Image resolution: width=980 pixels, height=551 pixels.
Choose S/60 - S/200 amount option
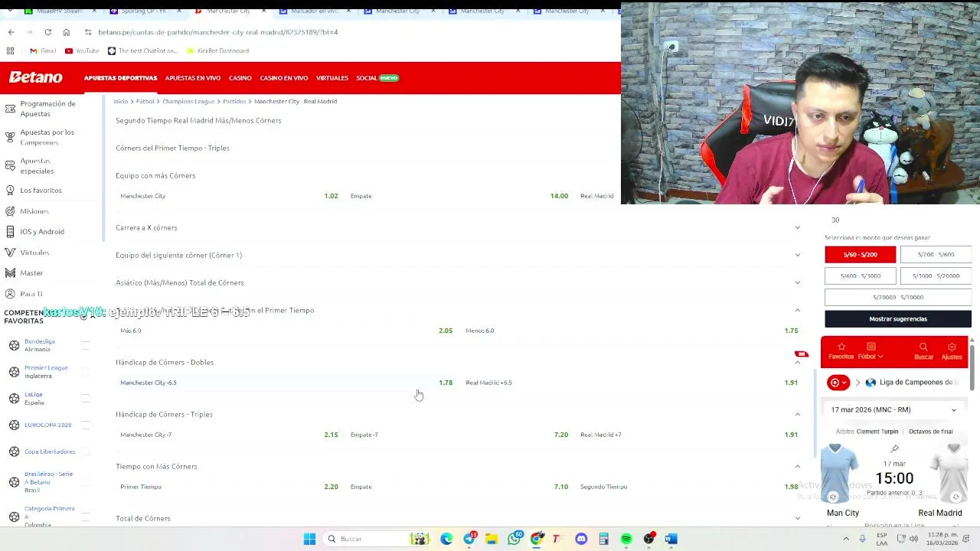click(x=860, y=254)
